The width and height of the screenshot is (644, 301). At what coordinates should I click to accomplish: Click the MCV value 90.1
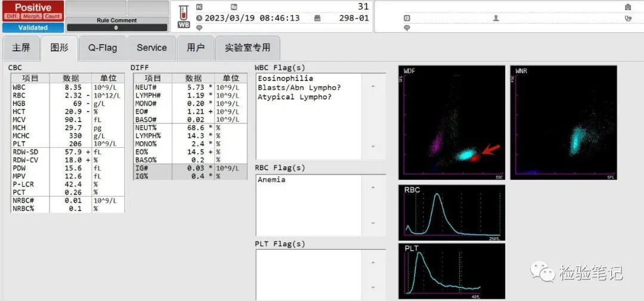[x=72, y=120]
